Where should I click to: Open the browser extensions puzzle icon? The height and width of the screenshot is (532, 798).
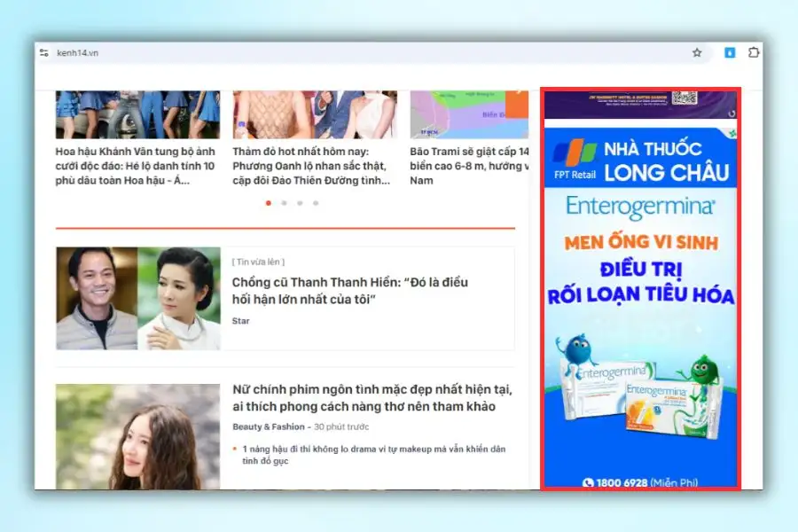point(754,53)
